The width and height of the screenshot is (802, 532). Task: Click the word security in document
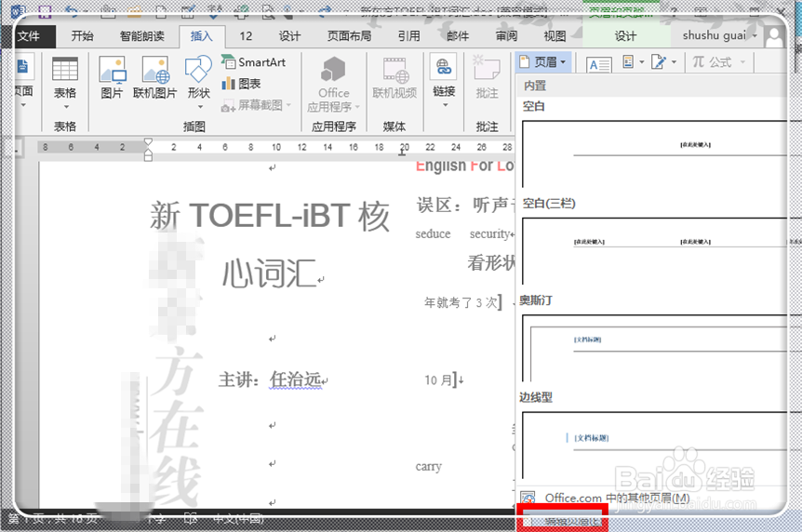490,233
